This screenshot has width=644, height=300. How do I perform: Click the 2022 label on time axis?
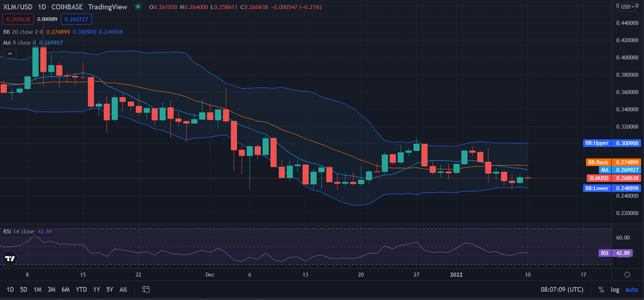[456, 274]
